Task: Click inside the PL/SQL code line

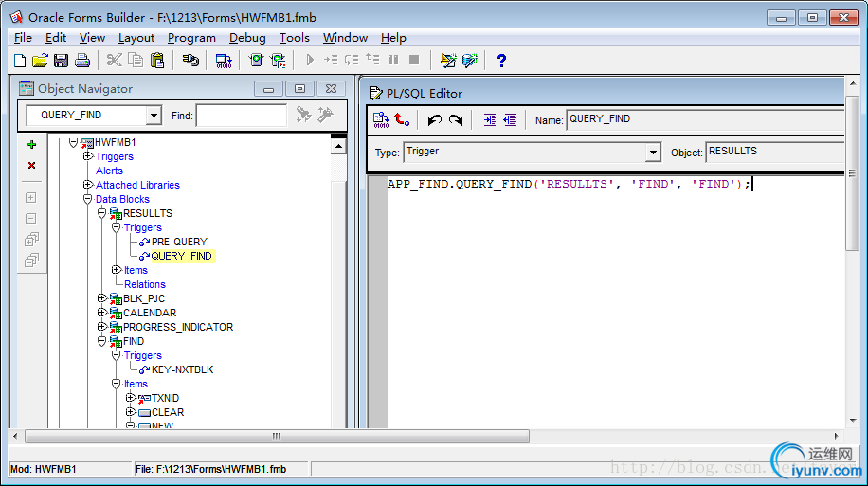Action: coord(569,185)
